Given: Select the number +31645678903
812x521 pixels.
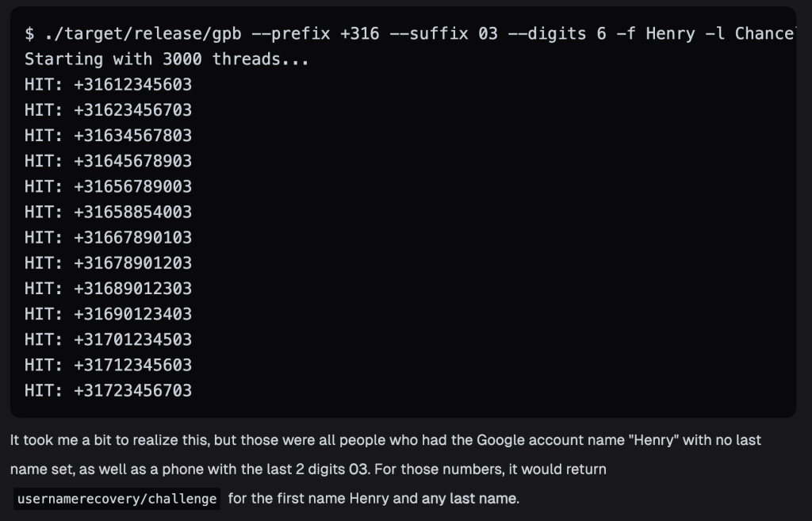Looking at the screenshot, I should [132, 161].
